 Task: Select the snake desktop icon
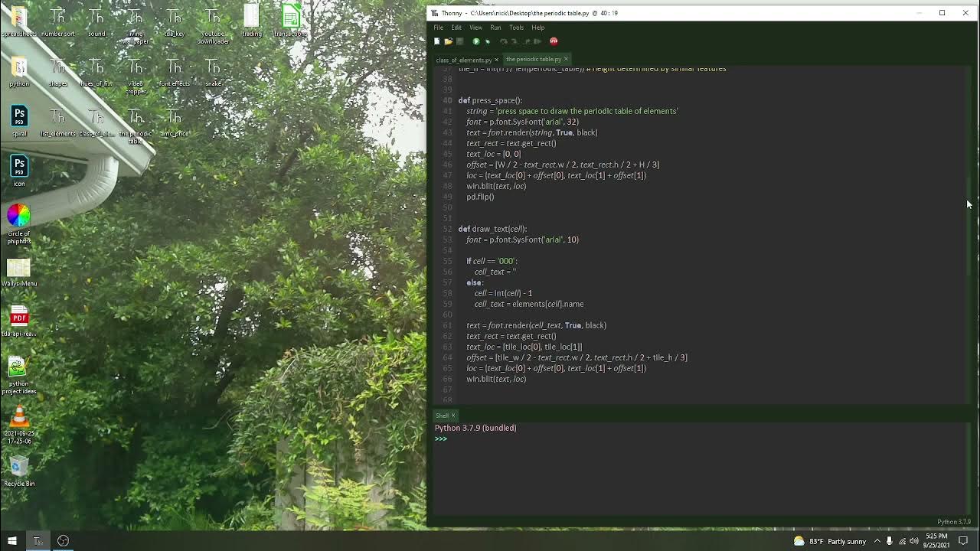pos(214,71)
